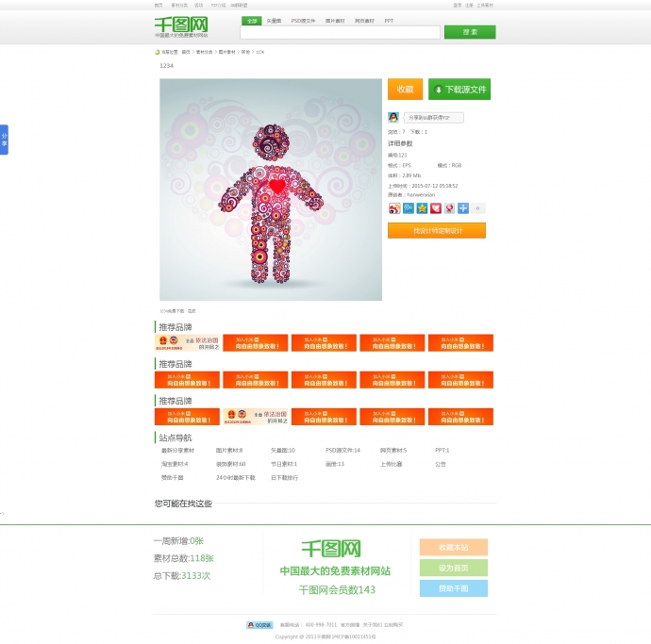Click the orange 收藏 button
Image resolution: width=651 pixels, height=644 pixels.
(x=405, y=90)
